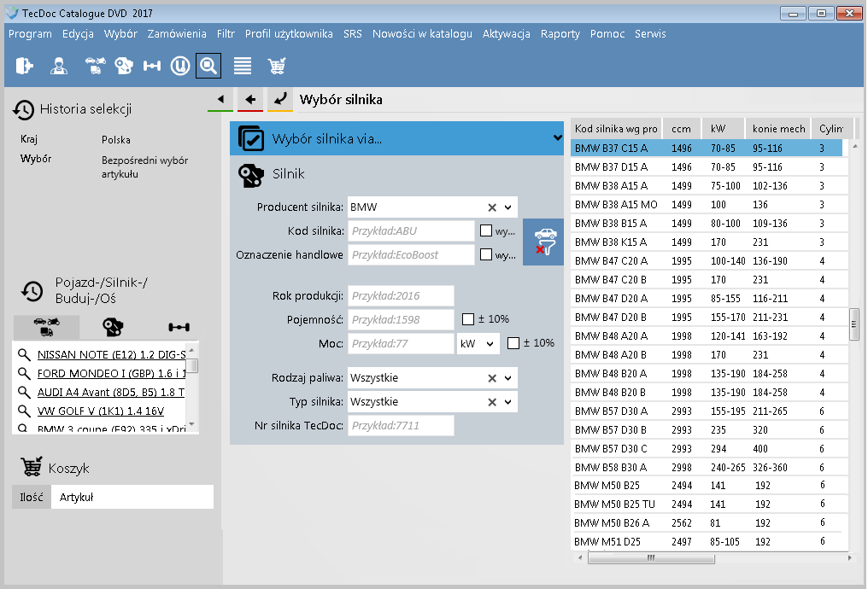Click the Rok produkcji input field
868x589 pixels.
point(401,295)
